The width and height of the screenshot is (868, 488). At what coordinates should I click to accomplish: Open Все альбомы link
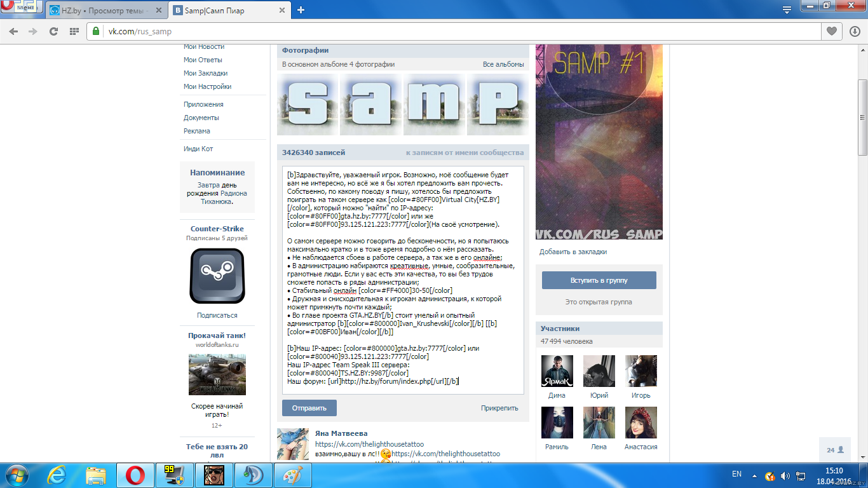503,64
